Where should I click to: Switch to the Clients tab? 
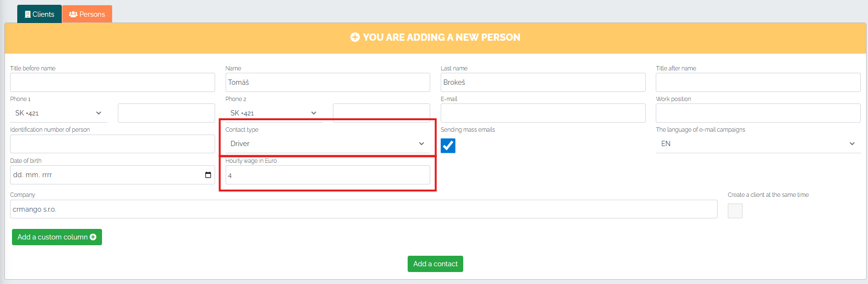39,14
